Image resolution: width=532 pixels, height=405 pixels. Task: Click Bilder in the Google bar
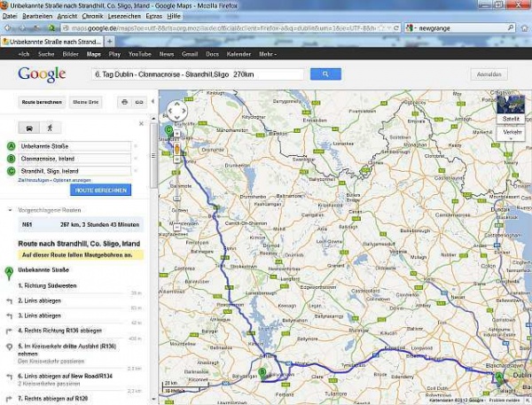pos(71,54)
